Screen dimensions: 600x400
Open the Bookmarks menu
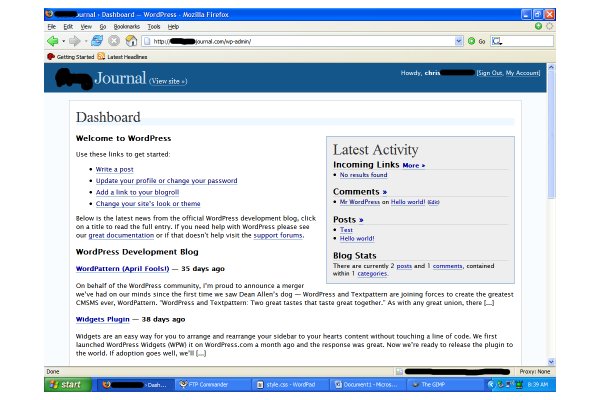point(127,26)
